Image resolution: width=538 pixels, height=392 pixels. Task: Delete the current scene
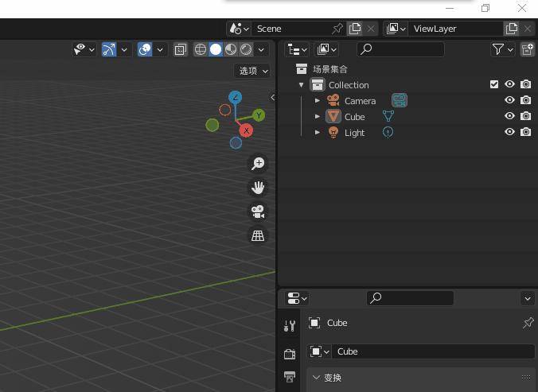click(371, 29)
